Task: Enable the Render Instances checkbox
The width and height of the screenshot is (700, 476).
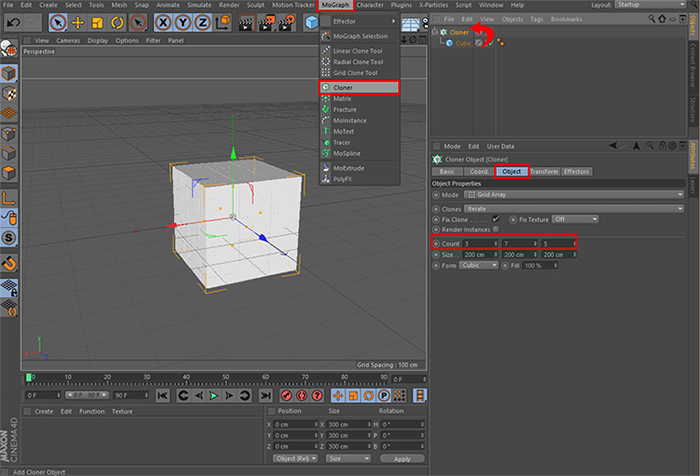Action: [496, 230]
